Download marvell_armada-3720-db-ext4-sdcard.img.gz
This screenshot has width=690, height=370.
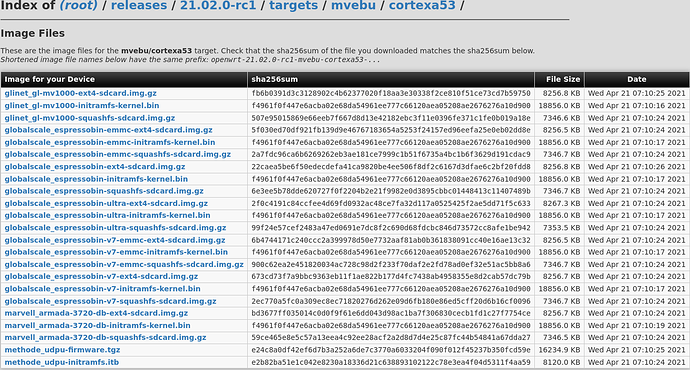coord(96,313)
